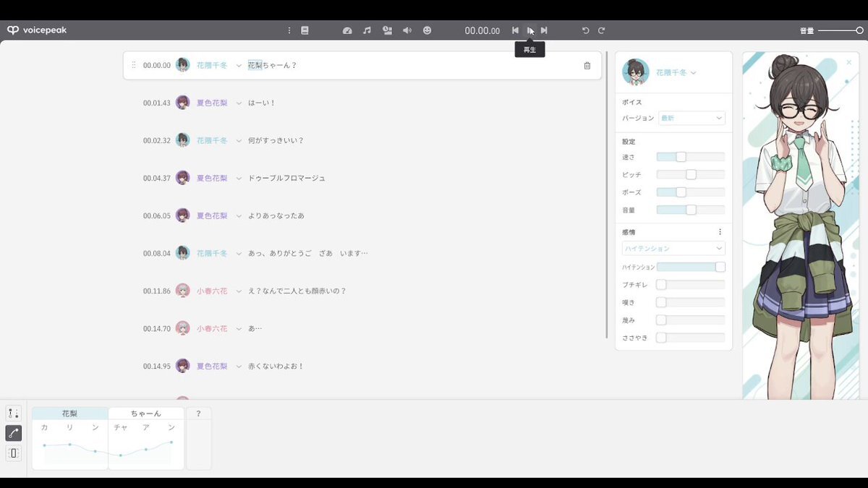
Task: Click the speaker volume icon in toolbar
Action: 407,30
